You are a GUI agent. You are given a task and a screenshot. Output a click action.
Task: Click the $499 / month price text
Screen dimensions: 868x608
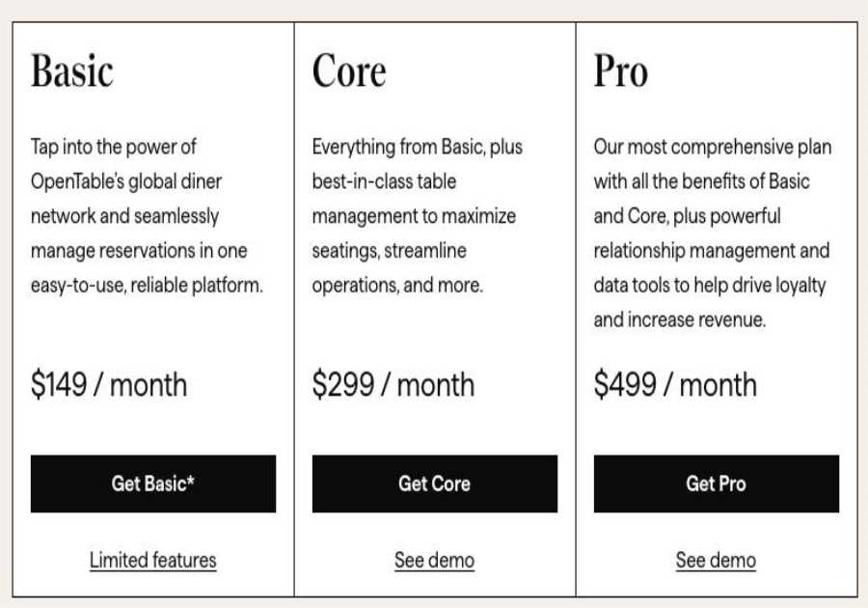click(675, 384)
